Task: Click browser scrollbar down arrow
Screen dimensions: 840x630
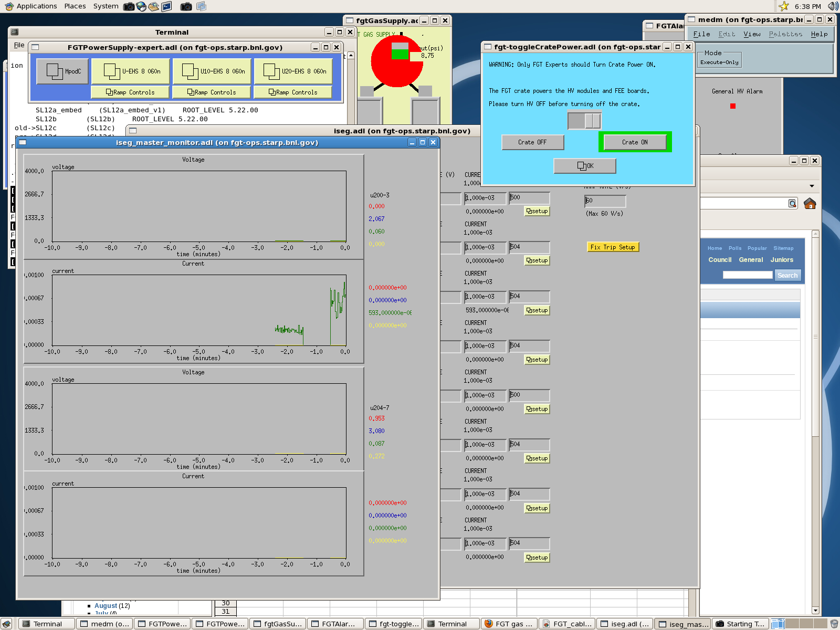Action: [815, 610]
